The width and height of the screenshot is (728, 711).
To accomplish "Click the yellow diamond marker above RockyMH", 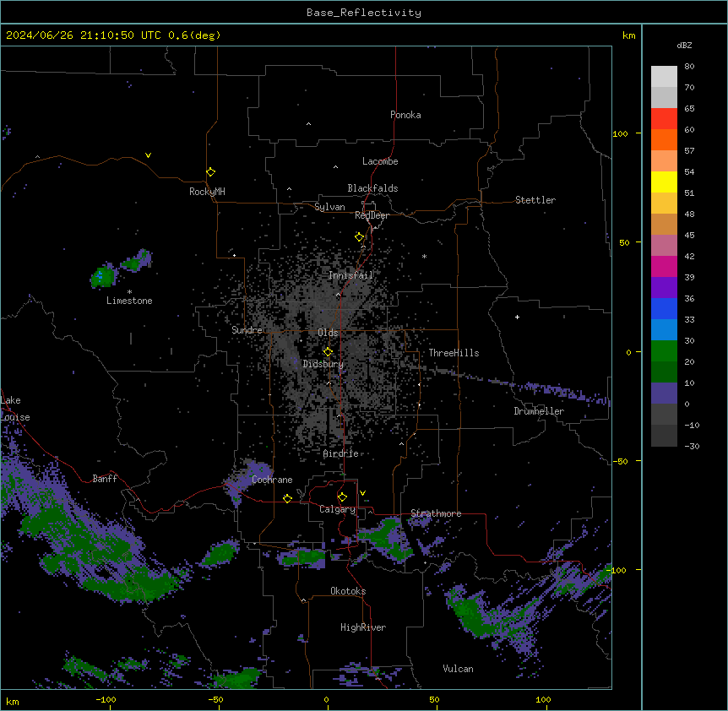I will tap(210, 172).
